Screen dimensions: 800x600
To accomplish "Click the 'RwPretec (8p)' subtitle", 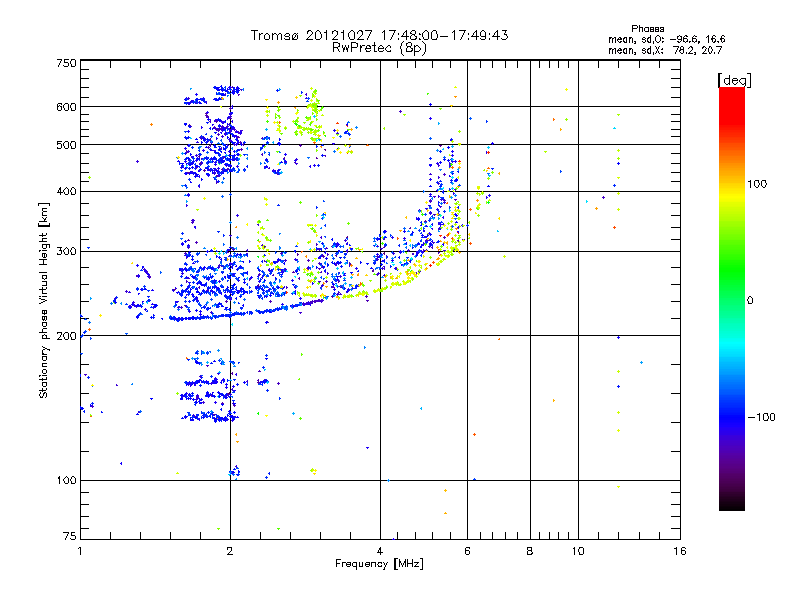I will tap(379, 48).
